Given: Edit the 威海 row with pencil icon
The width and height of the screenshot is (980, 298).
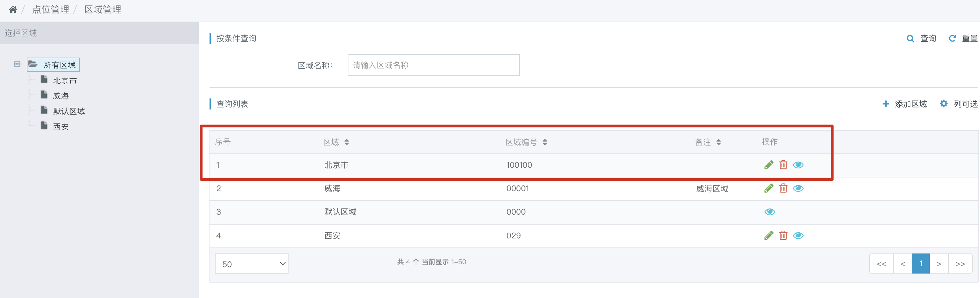Looking at the screenshot, I should 768,189.
